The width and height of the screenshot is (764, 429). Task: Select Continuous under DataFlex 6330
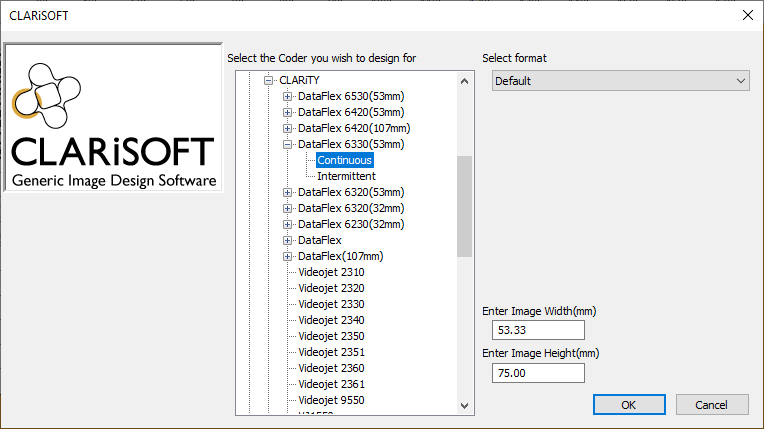(x=344, y=160)
